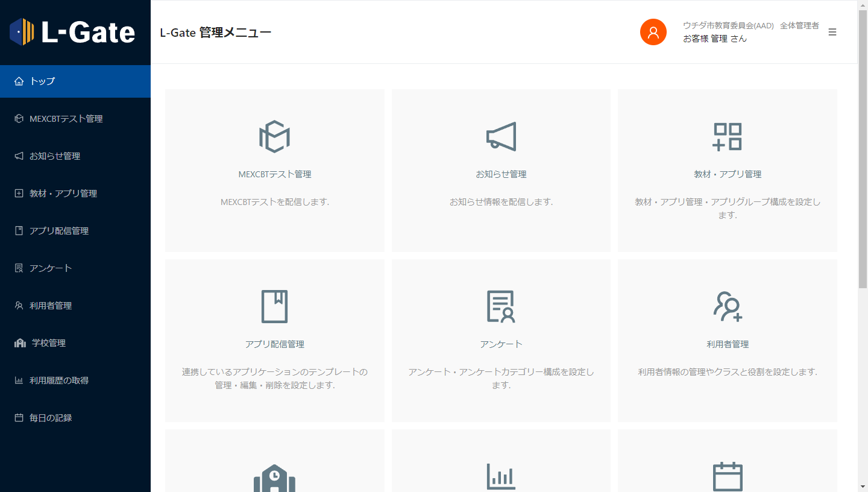Select the megaphone icon in the sidebar
The height and width of the screenshot is (492, 868).
point(19,156)
